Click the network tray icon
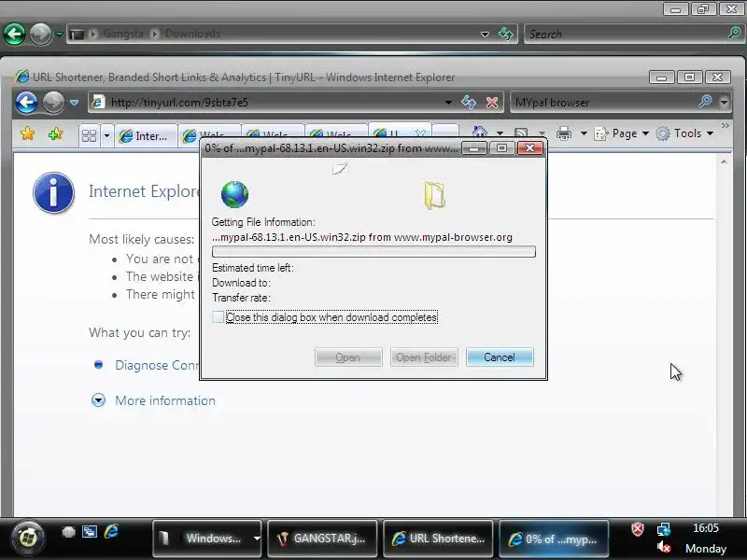The width and height of the screenshot is (747, 560). pyautogui.click(x=664, y=529)
